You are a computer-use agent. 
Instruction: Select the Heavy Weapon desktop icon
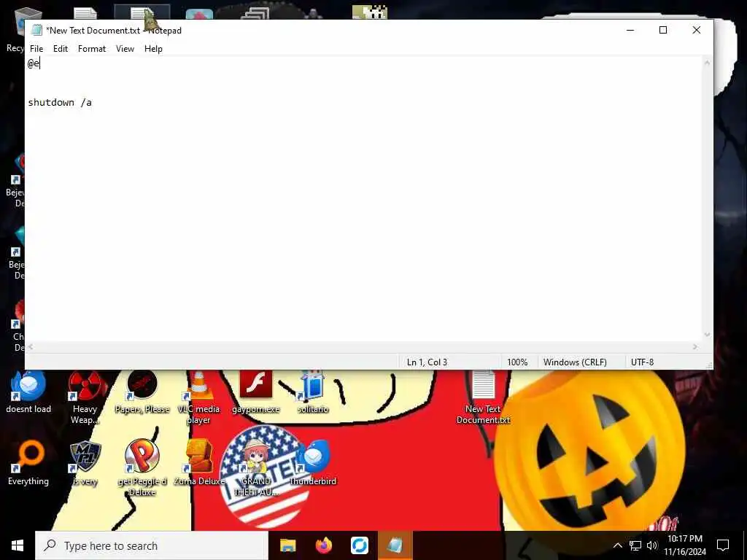pos(85,397)
